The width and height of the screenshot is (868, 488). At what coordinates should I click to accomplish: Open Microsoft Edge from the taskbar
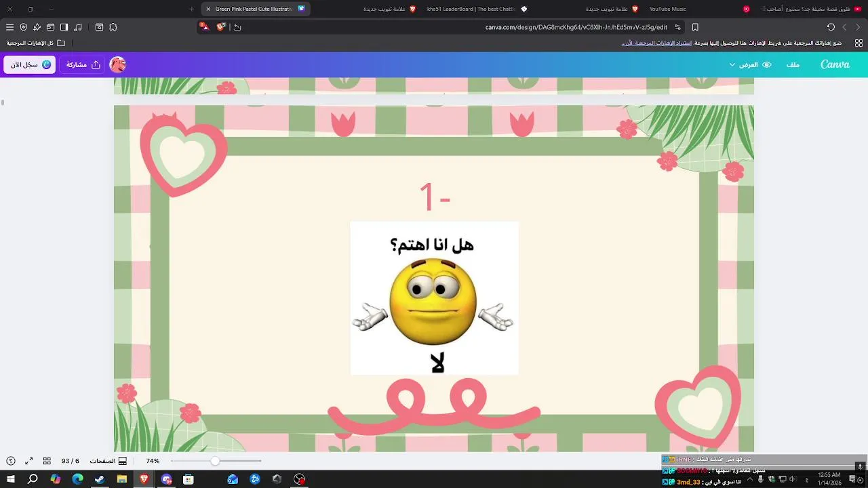pyautogui.click(x=77, y=479)
